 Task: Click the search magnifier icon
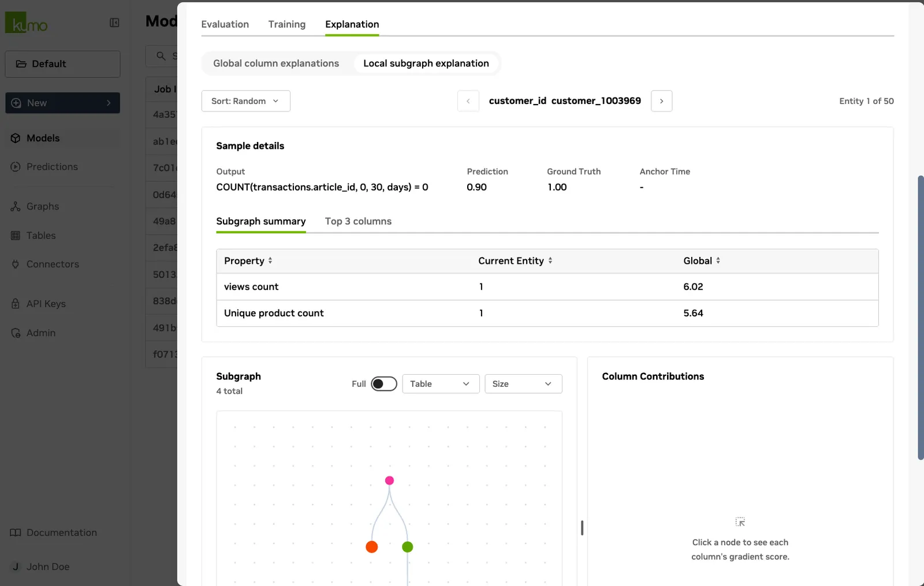tap(161, 56)
